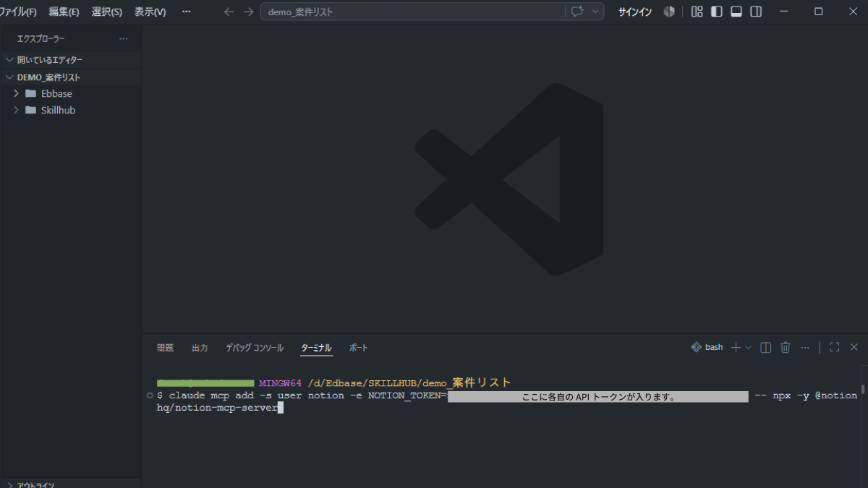Open the 選択(S) menu
The image size is (868, 488).
tap(106, 12)
